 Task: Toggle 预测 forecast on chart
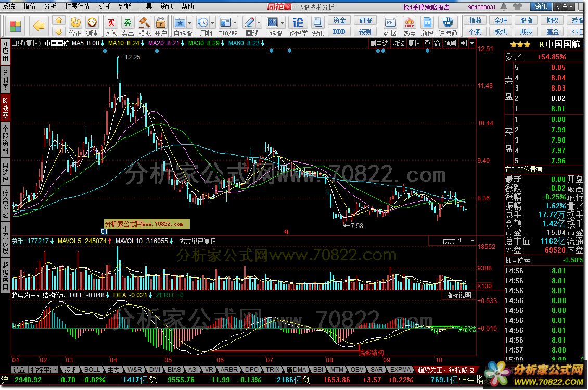450,43
